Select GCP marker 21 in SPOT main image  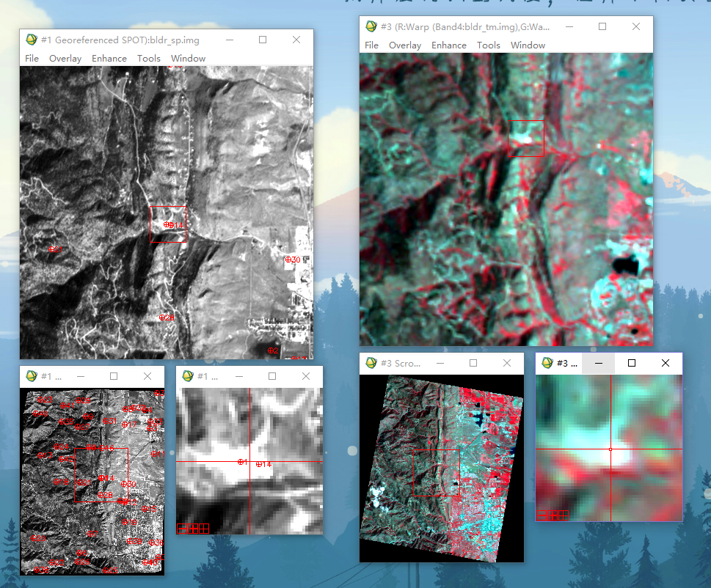coord(55,249)
